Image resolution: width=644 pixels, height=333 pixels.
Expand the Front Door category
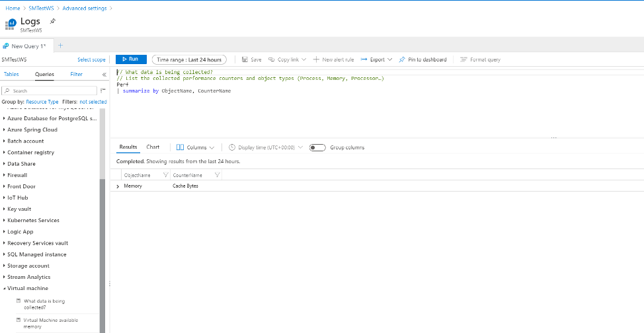tap(4, 186)
